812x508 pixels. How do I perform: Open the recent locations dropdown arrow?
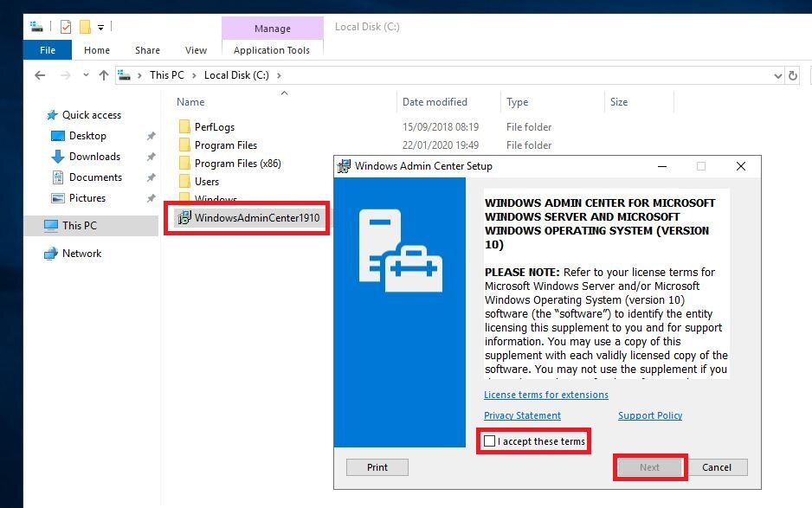point(86,75)
